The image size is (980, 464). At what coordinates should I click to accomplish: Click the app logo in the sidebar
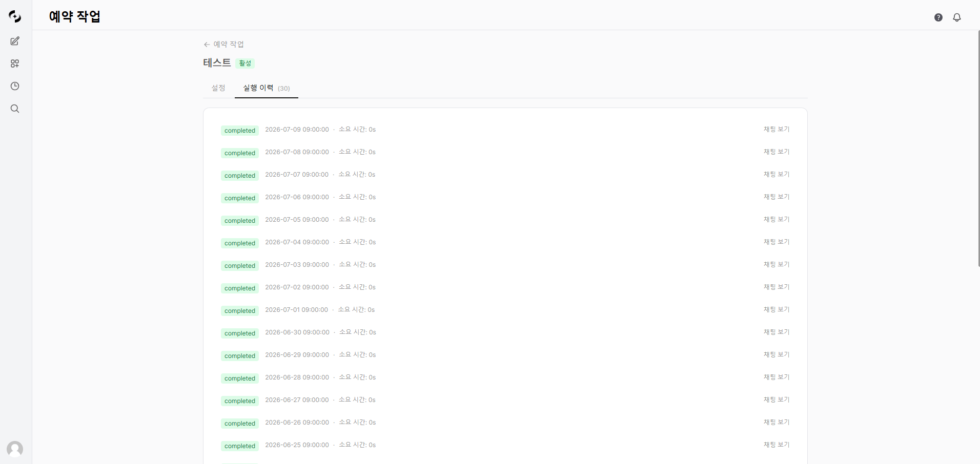(x=15, y=17)
